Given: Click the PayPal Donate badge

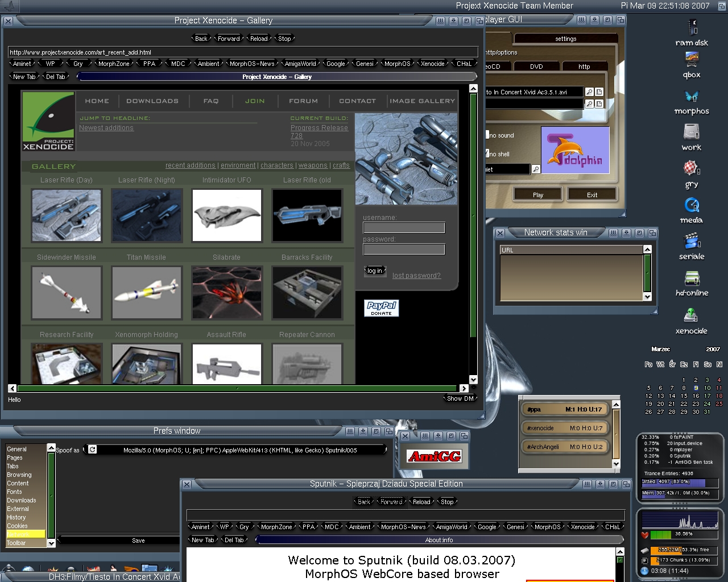Looking at the screenshot, I should (x=381, y=308).
